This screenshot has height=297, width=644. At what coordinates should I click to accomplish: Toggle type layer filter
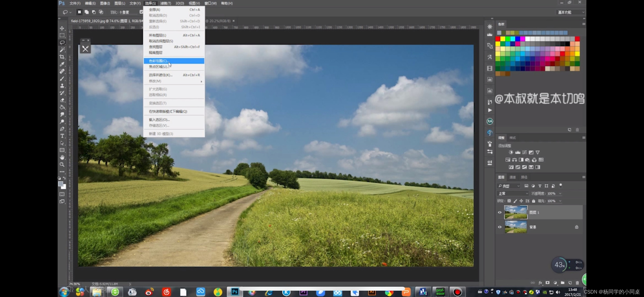pyautogui.click(x=540, y=186)
